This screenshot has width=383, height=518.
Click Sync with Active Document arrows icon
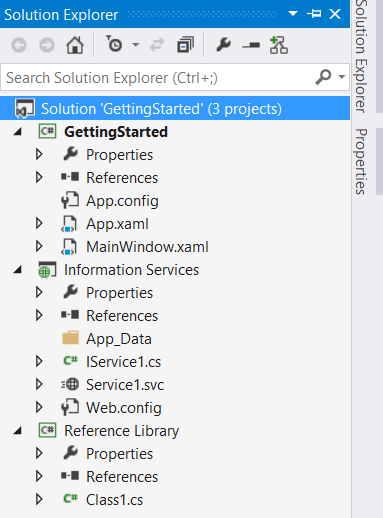pos(157,45)
